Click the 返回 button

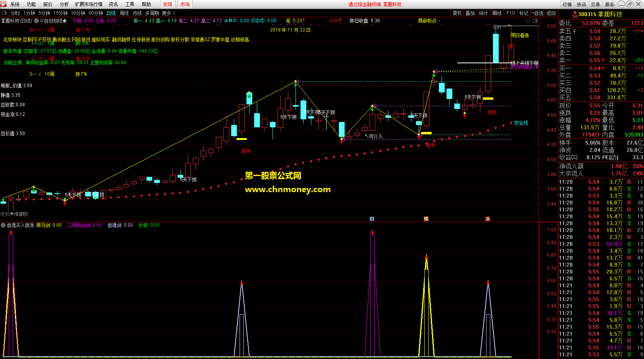pos(551,13)
